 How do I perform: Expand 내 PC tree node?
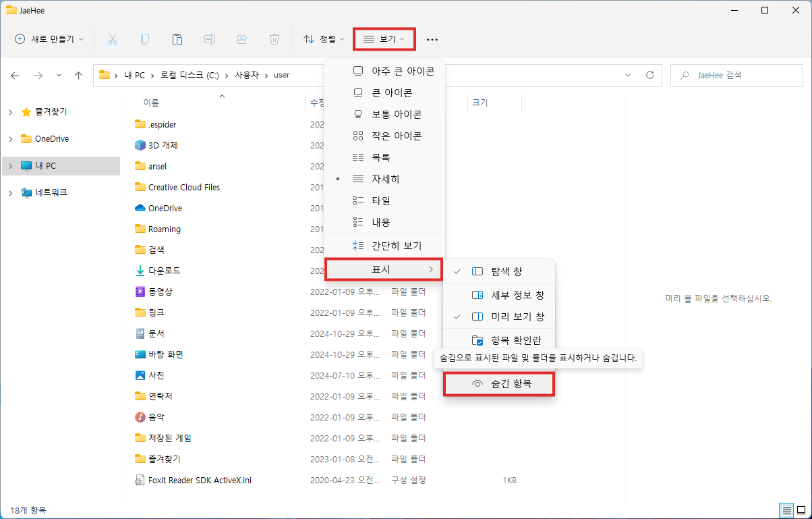click(11, 166)
